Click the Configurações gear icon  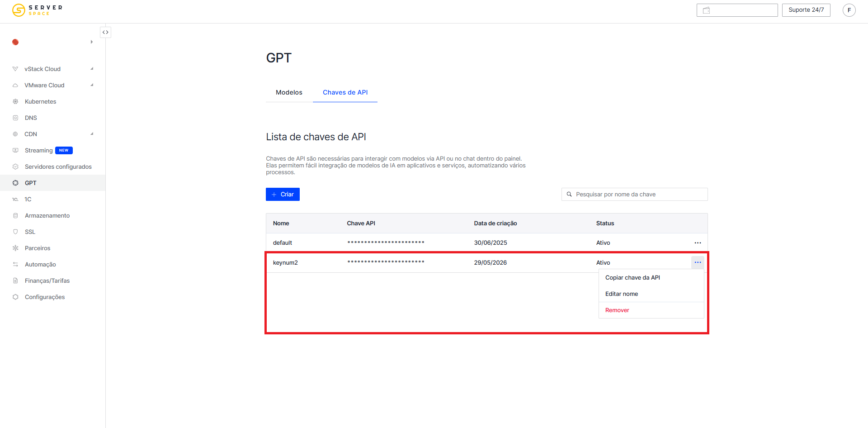tap(15, 297)
